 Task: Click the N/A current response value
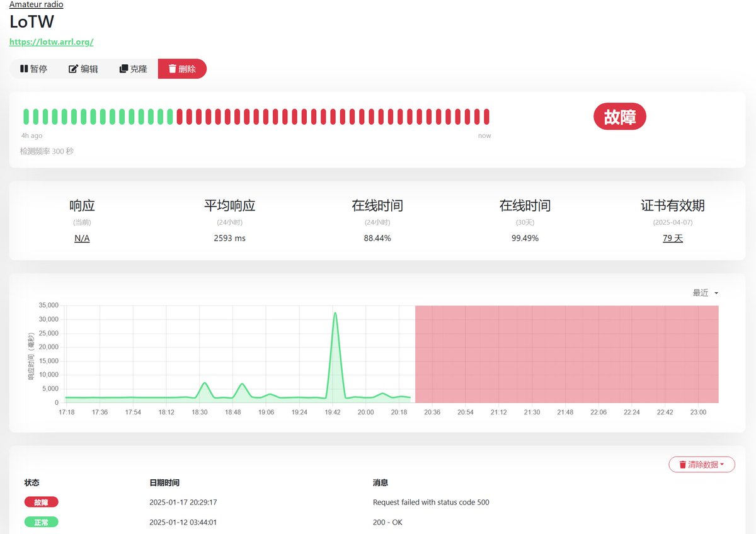click(82, 238)
